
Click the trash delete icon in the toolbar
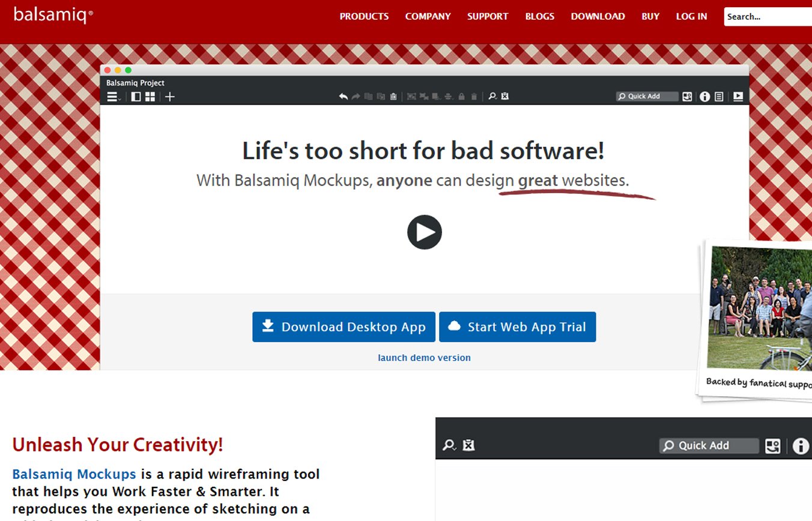click(474, 97)
